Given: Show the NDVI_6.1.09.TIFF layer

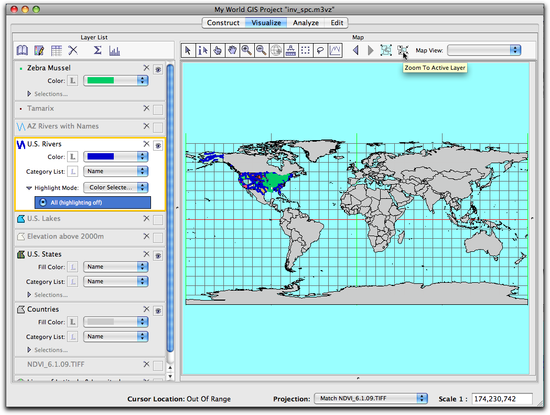Looking at the screenshot, I should point(158,366).
